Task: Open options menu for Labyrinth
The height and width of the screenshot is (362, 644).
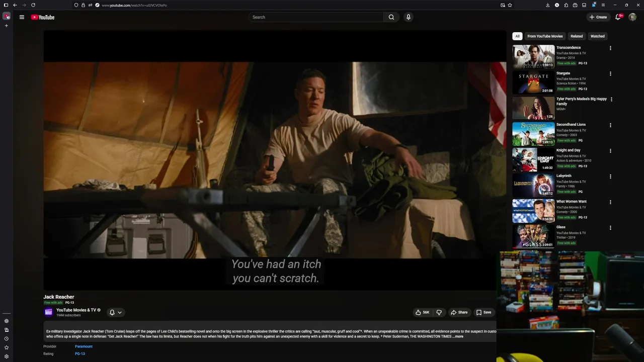Action: pyautogui.click(x=610, y=176)
